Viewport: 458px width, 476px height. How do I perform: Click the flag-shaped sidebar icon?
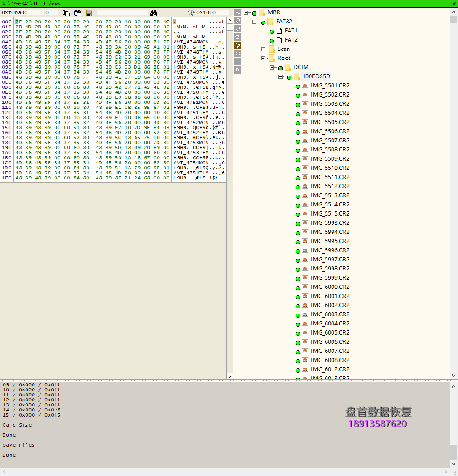click(x=238, y=37)
